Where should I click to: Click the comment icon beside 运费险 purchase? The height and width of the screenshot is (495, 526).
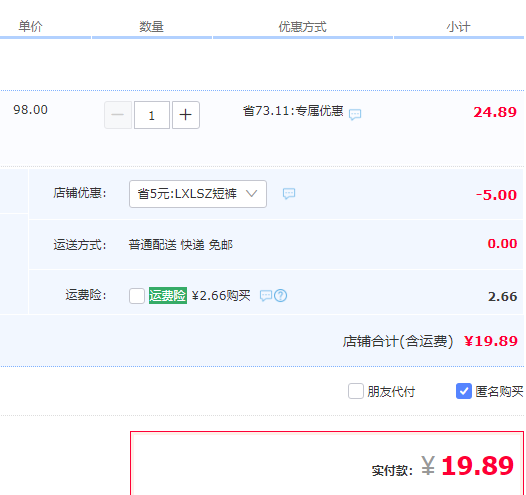point(266,295)
